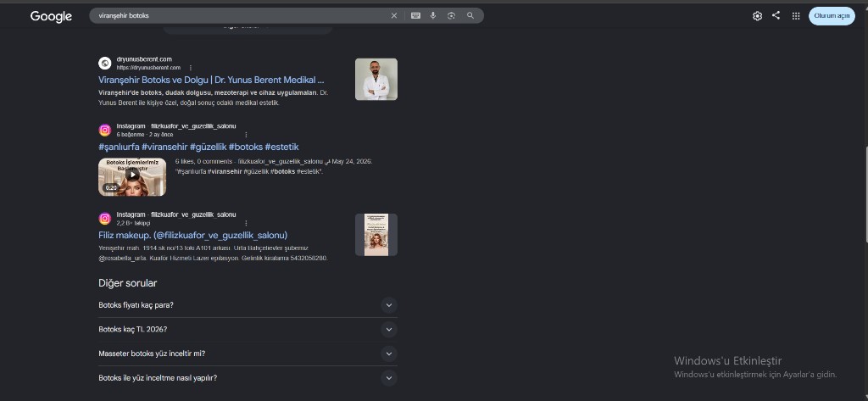Viewport: 868px width, 401px height.
Task: Open more options for Instagram hashtag result
Action: point(247,135)
